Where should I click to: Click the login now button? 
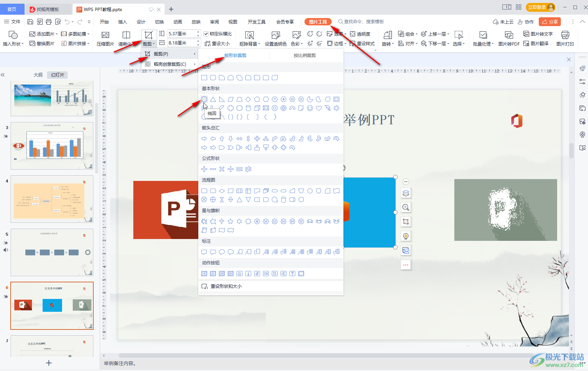click(541, 7)
